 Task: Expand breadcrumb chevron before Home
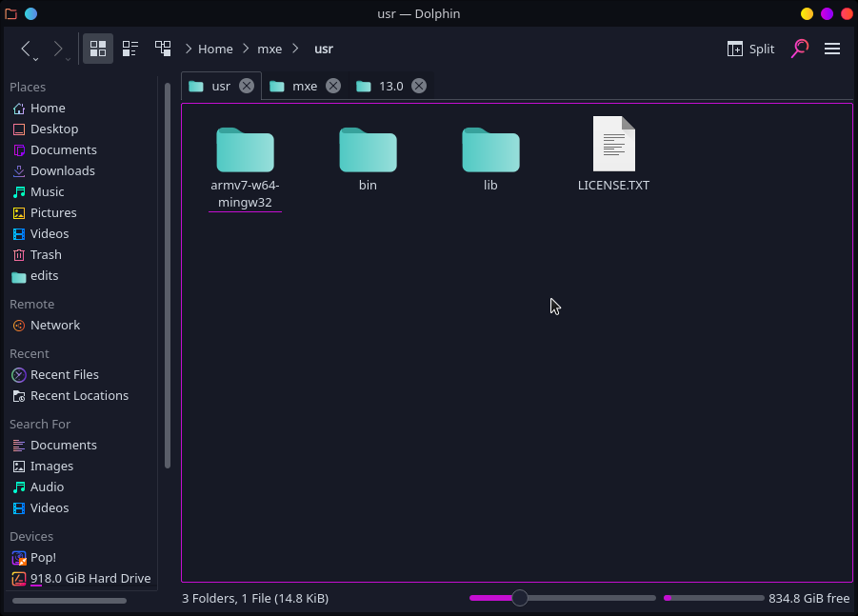click(189, 49)
